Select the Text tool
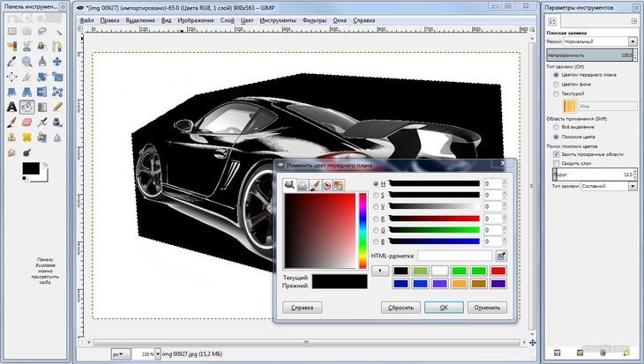Viewport: 644px width, 364px height. point(12,108)
